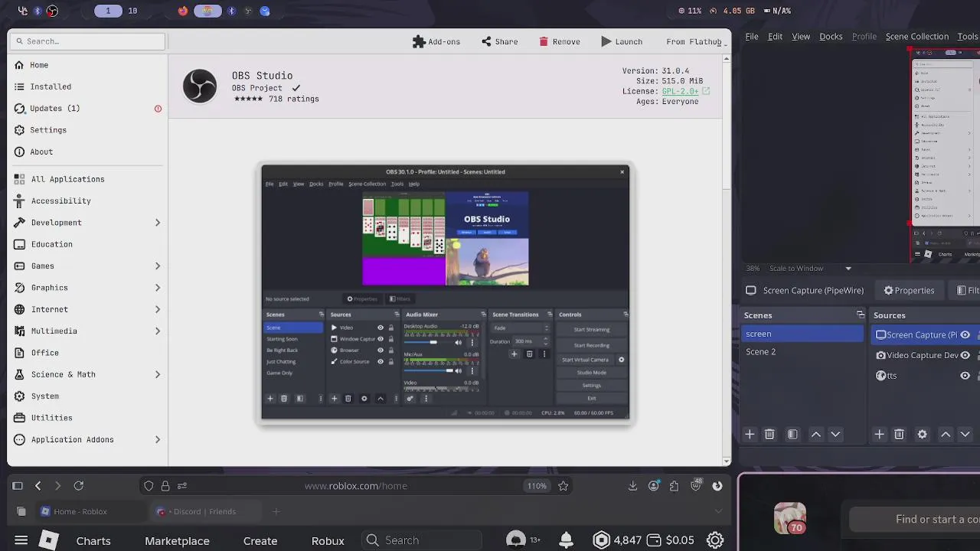The image size is (980, 551).
Task: Open the File menu in OBS
Action: click(752, 37)
